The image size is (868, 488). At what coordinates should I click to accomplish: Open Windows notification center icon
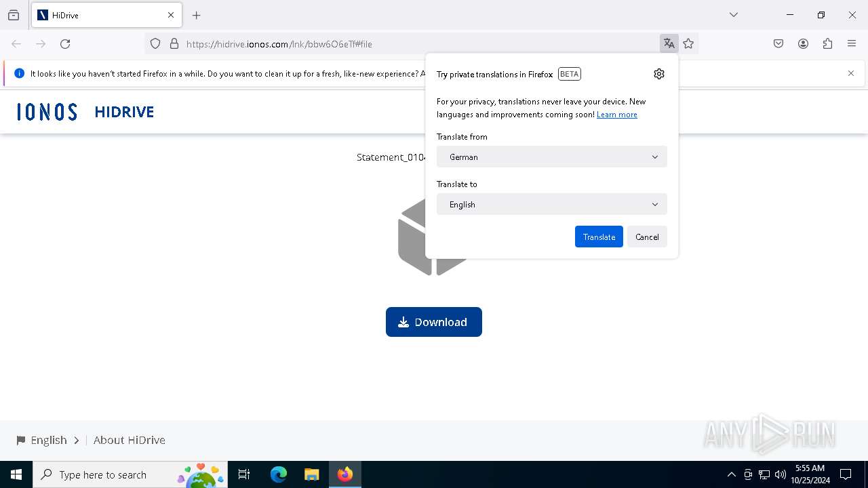point(846,474)
